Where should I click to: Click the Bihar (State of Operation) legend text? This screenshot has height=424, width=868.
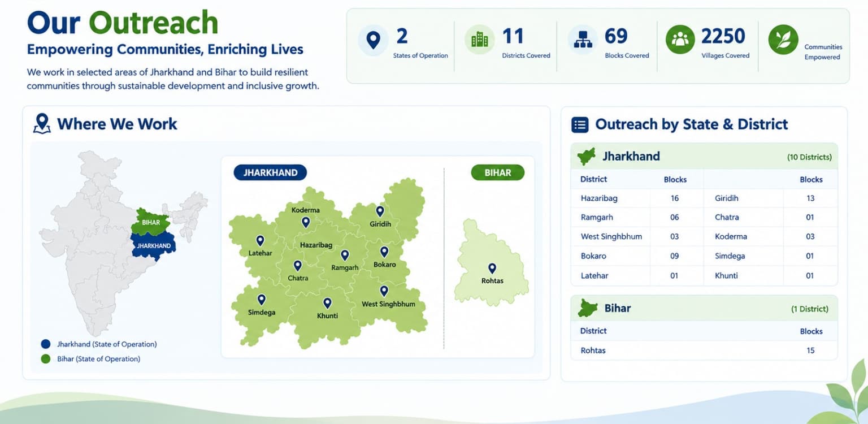coord(98,358)
